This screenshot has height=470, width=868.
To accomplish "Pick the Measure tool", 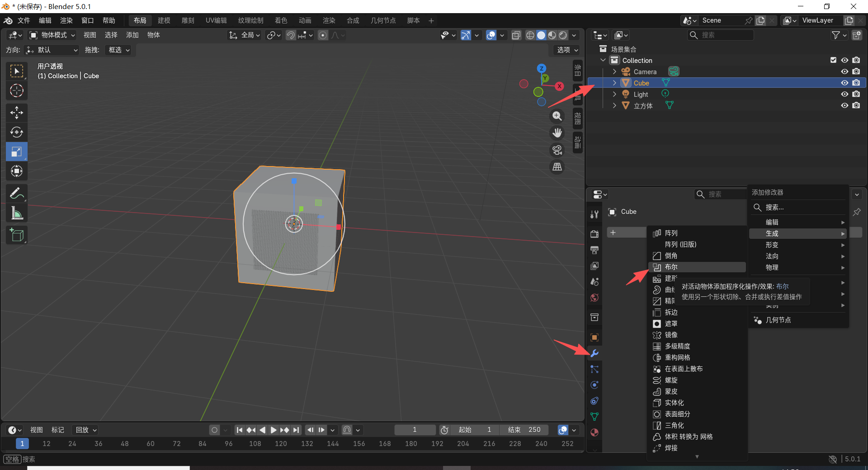I will 17,213.
